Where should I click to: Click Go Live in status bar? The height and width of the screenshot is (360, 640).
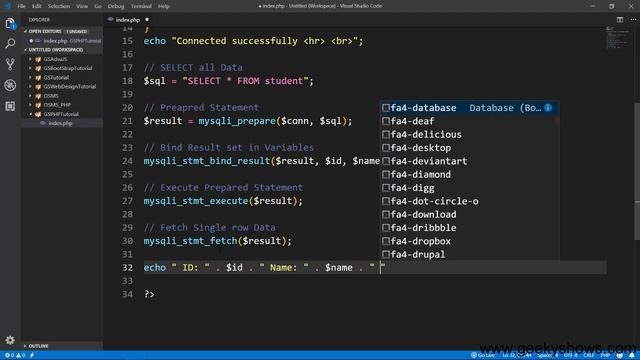(x=483, y=355)
